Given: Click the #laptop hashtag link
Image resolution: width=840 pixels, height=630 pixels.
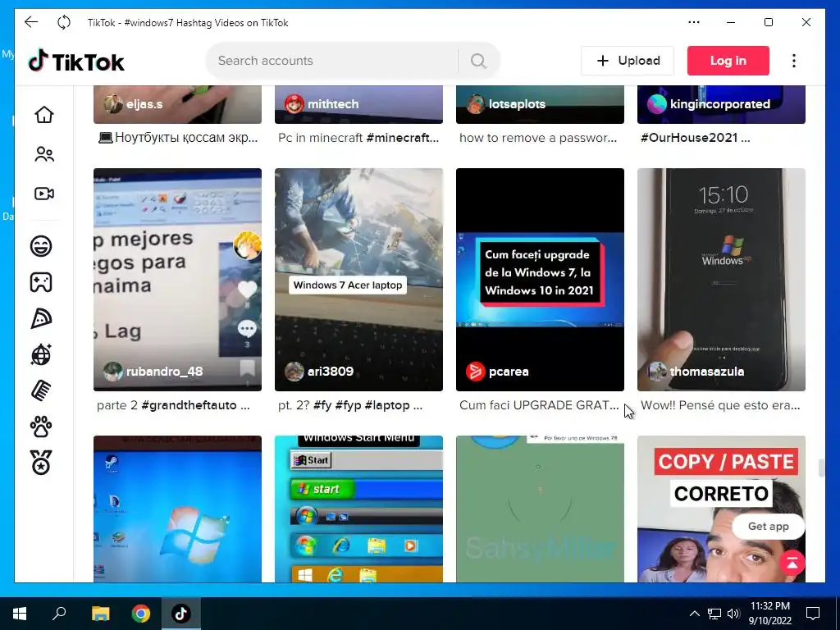Looking at the screenshot, I should pos(387,405).
